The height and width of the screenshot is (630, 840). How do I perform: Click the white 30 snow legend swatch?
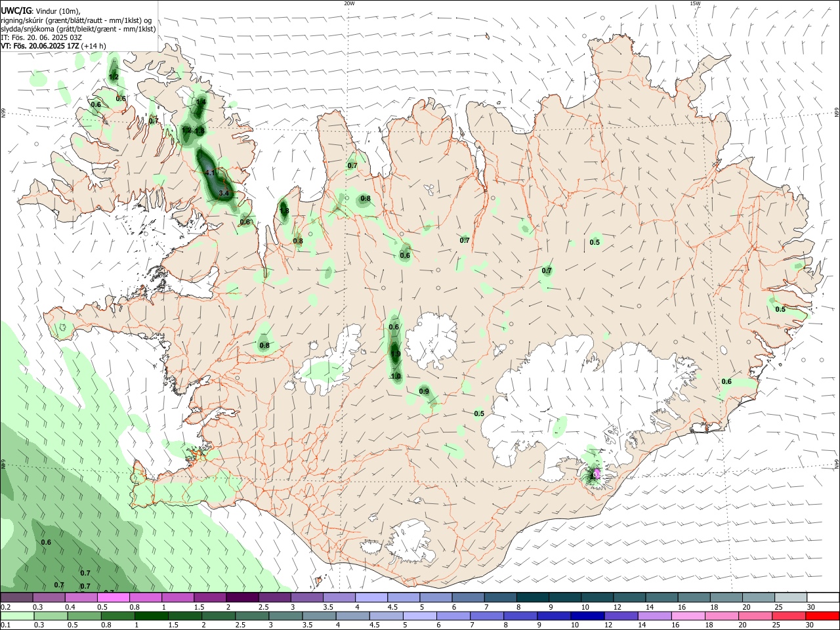(823, 597)
